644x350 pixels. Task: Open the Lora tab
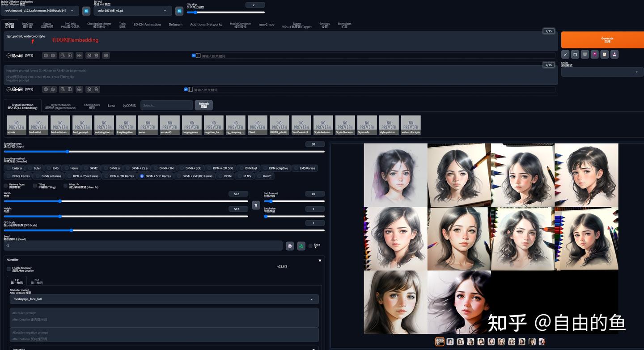[111, 106]
